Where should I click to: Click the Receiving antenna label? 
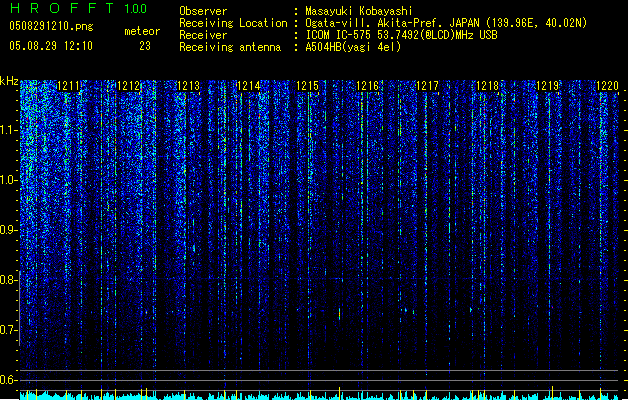[x=230, y=47]
